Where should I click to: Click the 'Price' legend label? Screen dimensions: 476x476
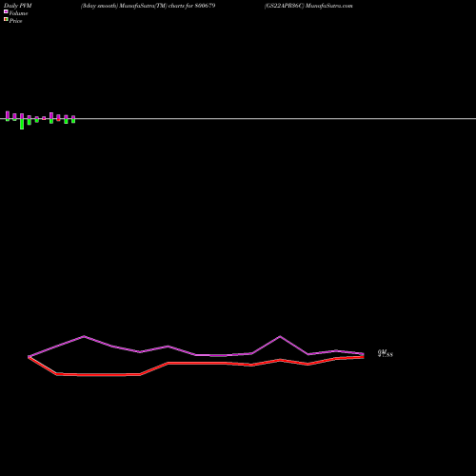pyautogui.click(x=15, y=21)
